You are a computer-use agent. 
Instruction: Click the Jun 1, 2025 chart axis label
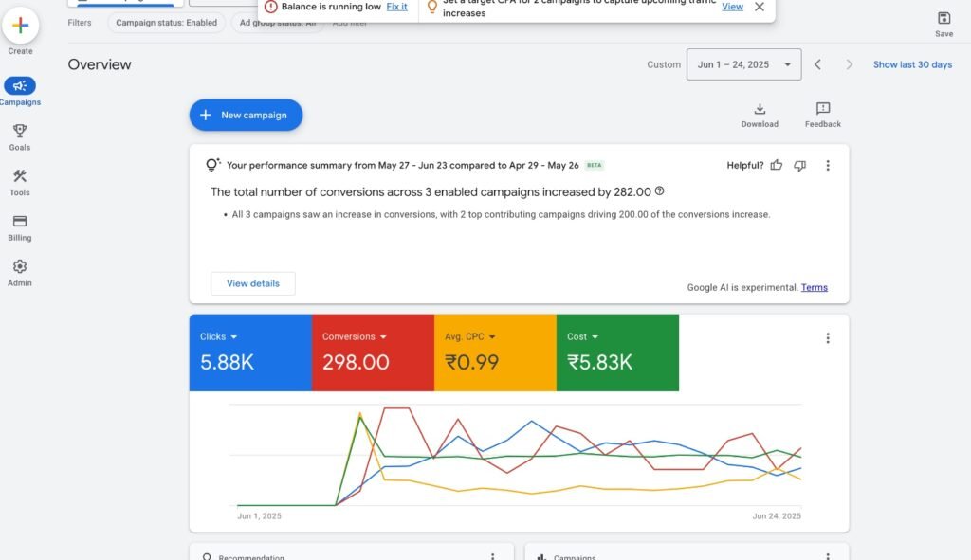[x=259, y=516]
